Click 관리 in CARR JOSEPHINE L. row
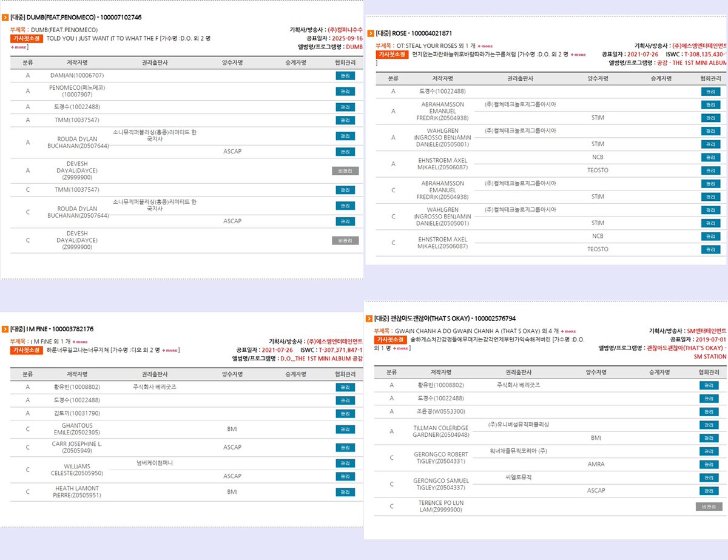Viewport: 728px width, 560px height. 345,448
